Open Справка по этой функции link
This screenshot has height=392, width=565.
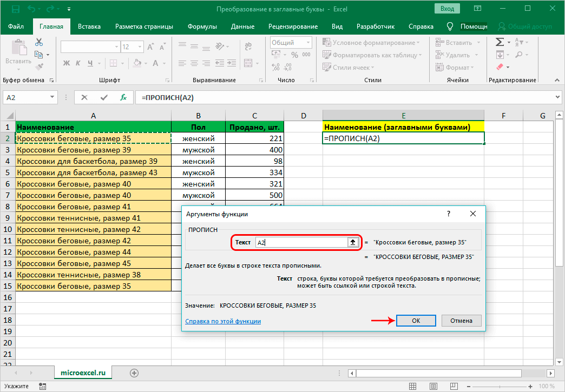pyautogui.click(x=223, y=321)
